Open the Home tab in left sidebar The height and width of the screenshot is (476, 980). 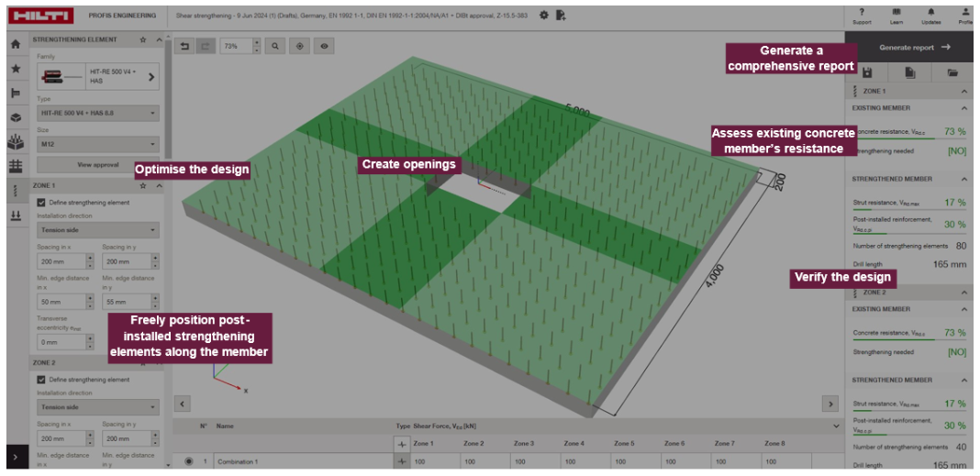(17, 44)
